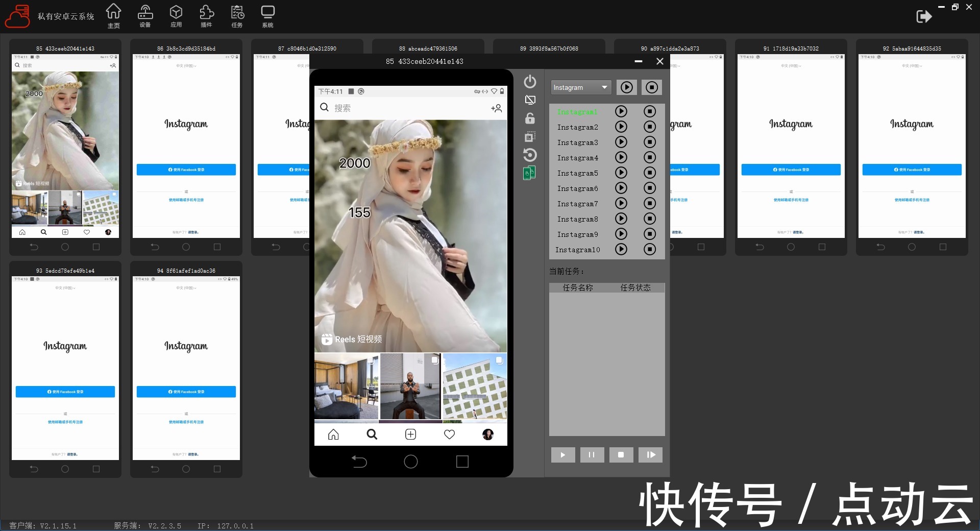Select Instagram1 in the script list
The image size is (980, 531).
[577, 112]
